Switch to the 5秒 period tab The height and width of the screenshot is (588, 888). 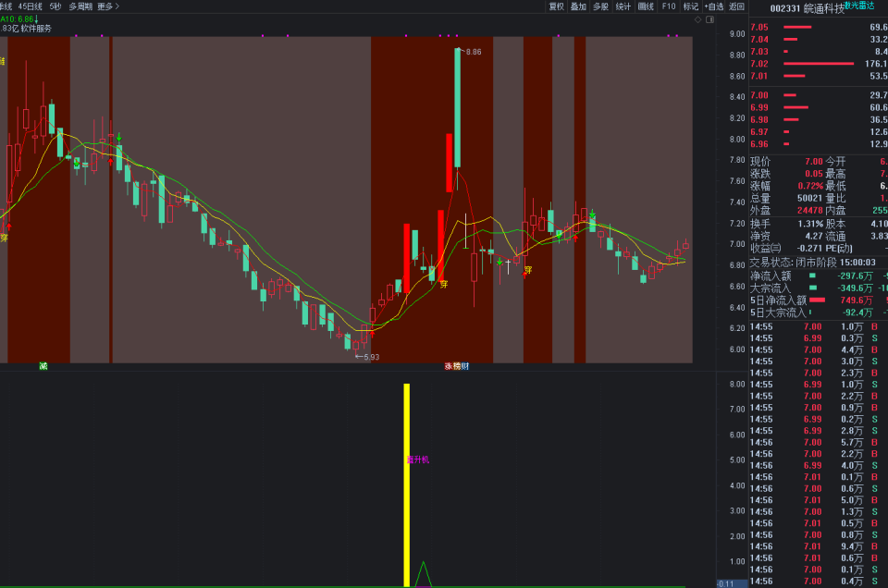55,6
